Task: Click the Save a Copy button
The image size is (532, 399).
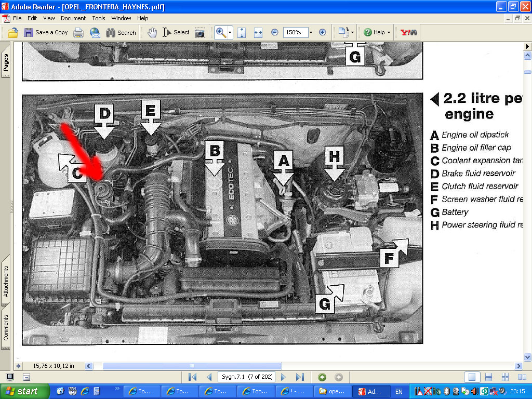Action: (x=46, y=33)
